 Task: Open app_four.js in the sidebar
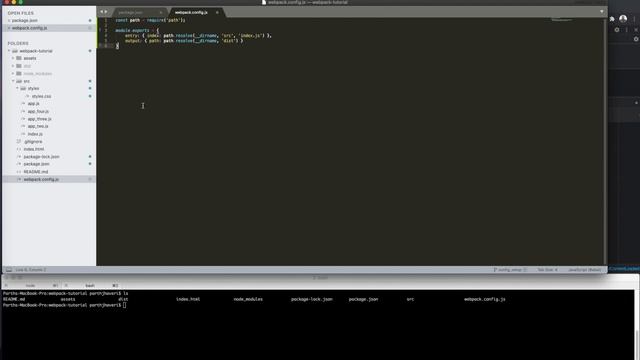point(38,111)
